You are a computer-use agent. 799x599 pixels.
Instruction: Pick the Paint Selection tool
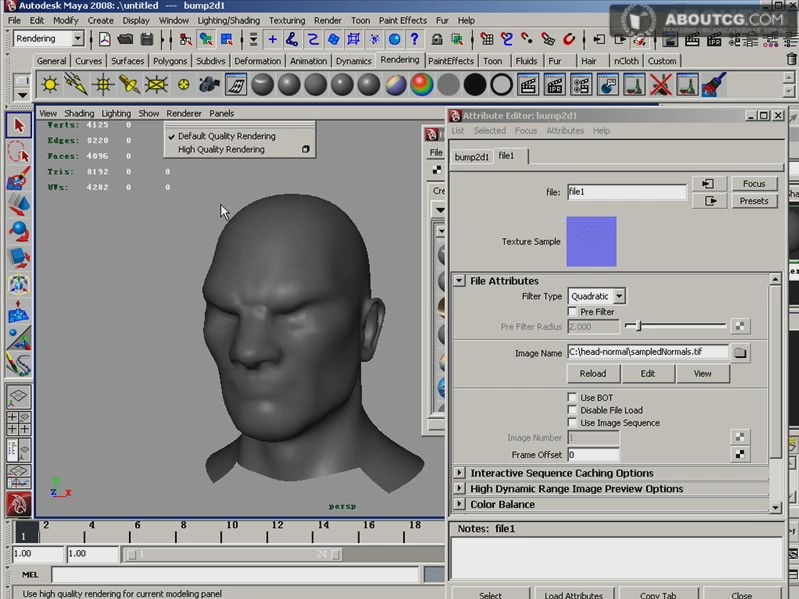tap(19, 179)
